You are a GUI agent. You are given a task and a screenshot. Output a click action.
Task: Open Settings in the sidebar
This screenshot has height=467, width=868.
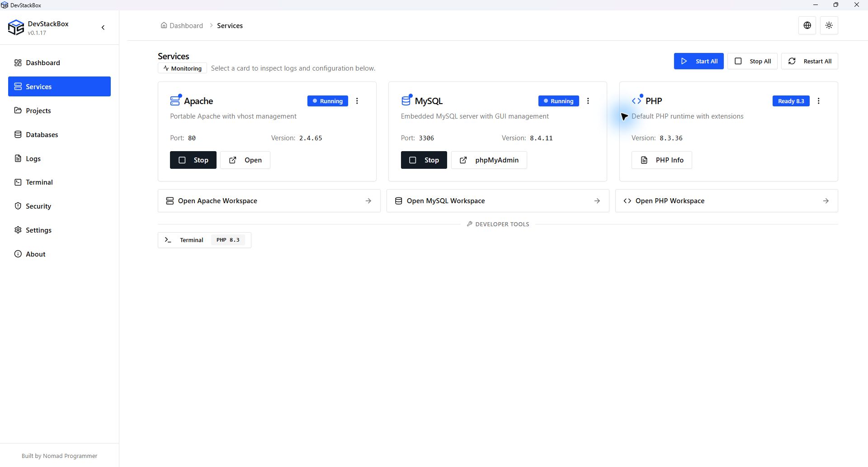(x=59, y=230)
